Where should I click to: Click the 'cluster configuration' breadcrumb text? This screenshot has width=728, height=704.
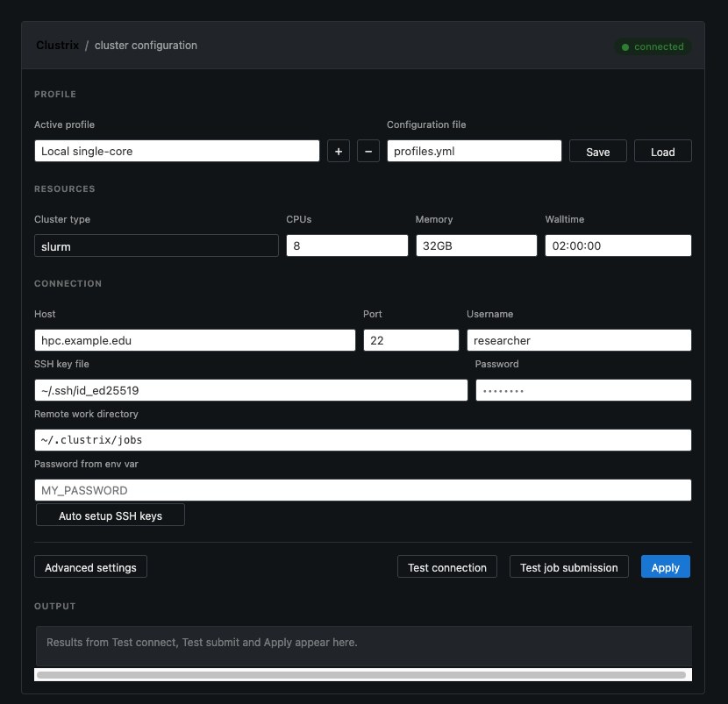pos(146,46)
